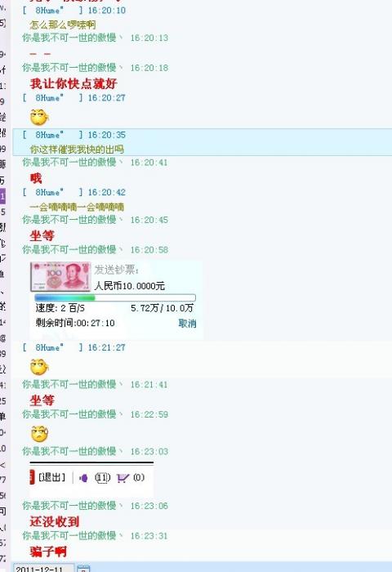Select the red message 我让你快点就好

73,83
